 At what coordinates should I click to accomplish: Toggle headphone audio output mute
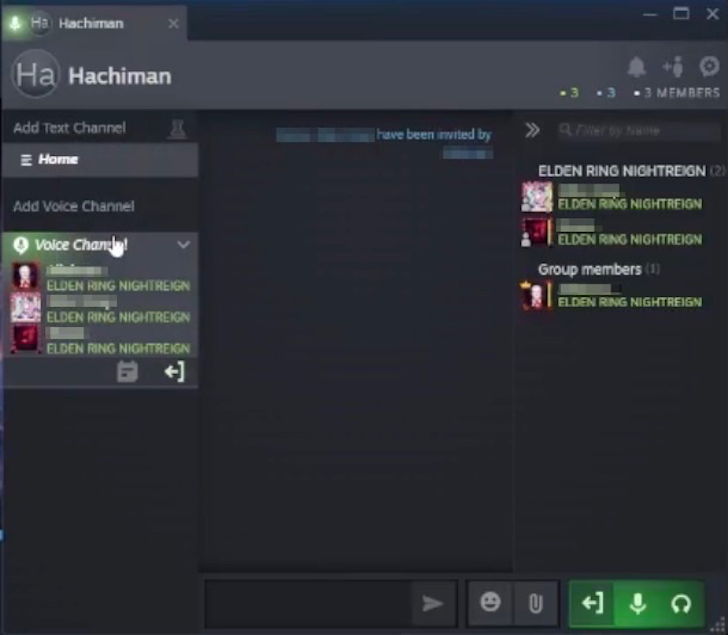[x=681, y=603]
